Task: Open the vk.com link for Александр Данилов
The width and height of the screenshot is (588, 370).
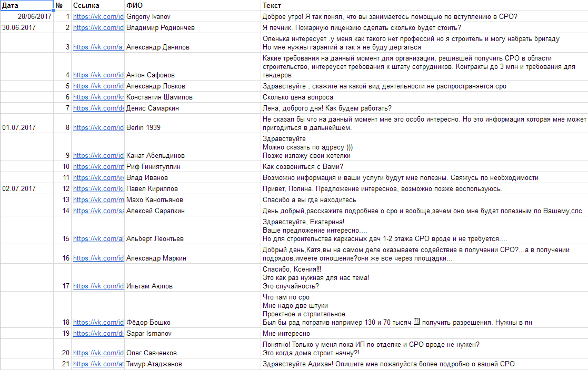Action: (x=98, y=47)
